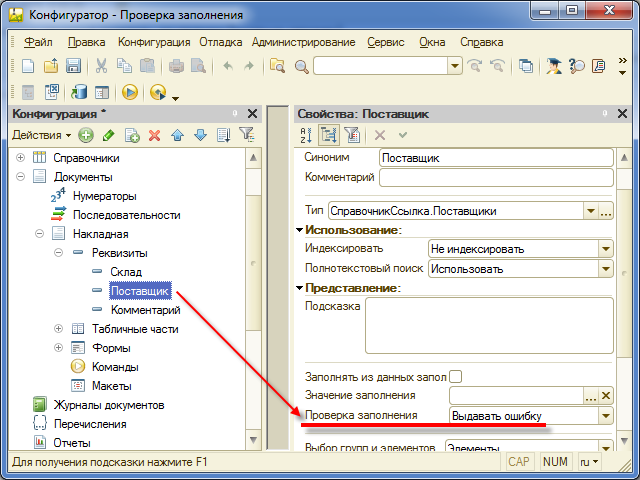The height and width of the screenshot is (480, 640).
Task: Click the green Add button in Configuration toolbar
Action: 86,135
